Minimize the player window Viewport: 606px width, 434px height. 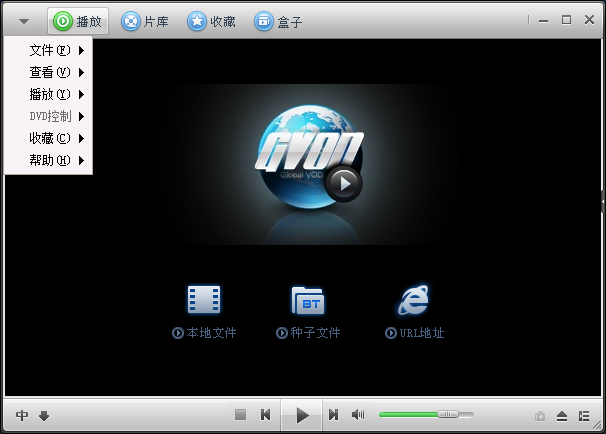pyautogui.click(x=543, y=20)
